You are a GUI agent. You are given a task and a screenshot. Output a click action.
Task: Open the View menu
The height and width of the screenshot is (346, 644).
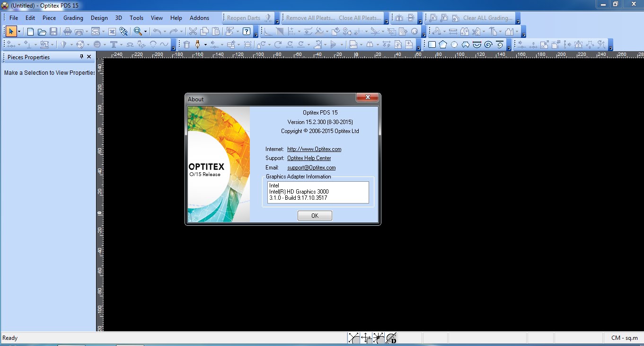click(x=157, y=18)
